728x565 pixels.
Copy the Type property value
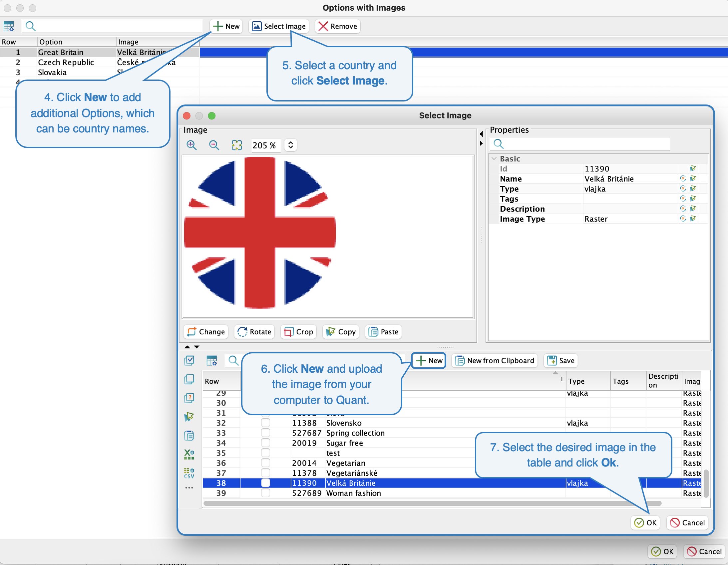693,189
